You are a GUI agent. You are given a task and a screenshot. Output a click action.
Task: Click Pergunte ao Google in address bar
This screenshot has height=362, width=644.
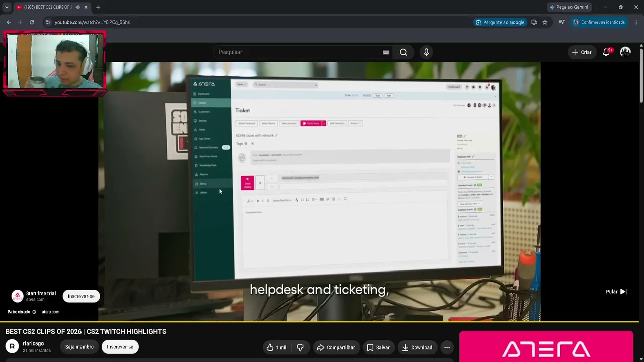pyautogui.click(x=500, y=22)
